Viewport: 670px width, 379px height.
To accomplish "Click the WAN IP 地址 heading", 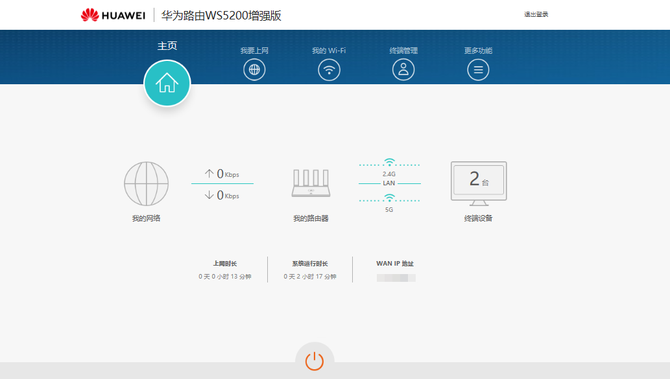I will (x=395, y=263).
